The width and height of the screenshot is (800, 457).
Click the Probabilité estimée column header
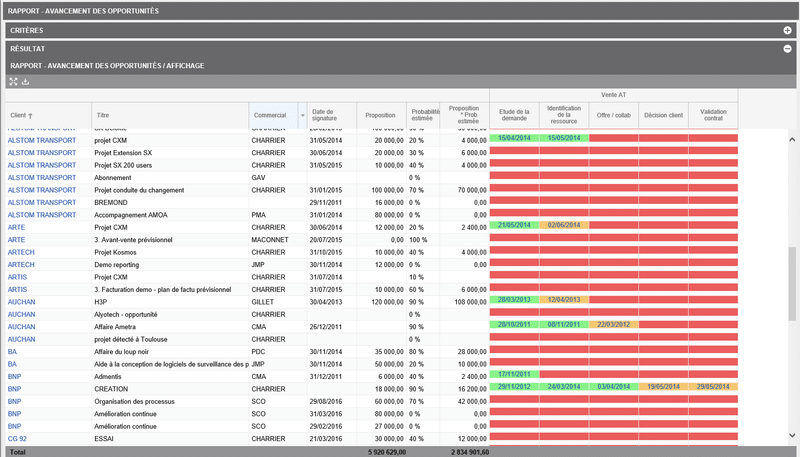coord(423,115)
